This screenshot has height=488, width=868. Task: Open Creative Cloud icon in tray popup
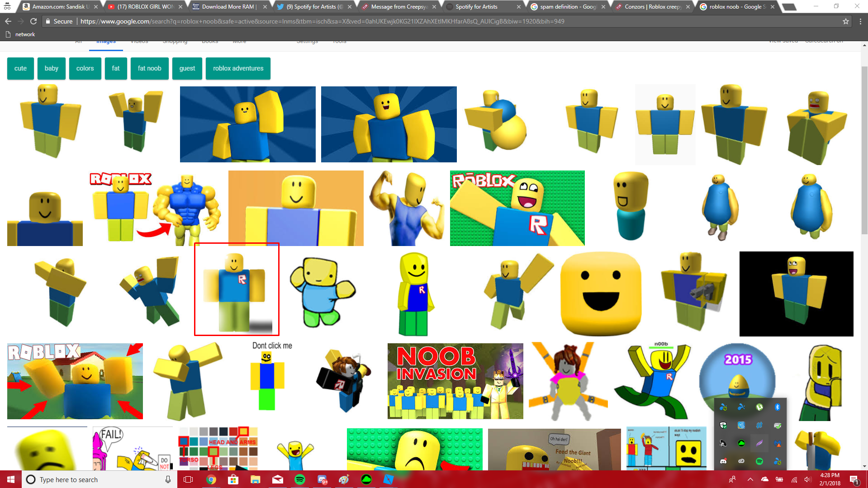point(741,461)
